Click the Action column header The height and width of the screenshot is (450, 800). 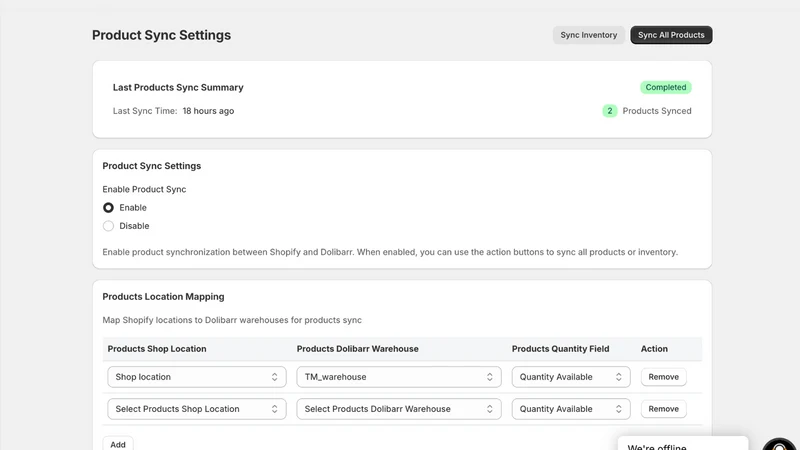[x=654, y=349]
